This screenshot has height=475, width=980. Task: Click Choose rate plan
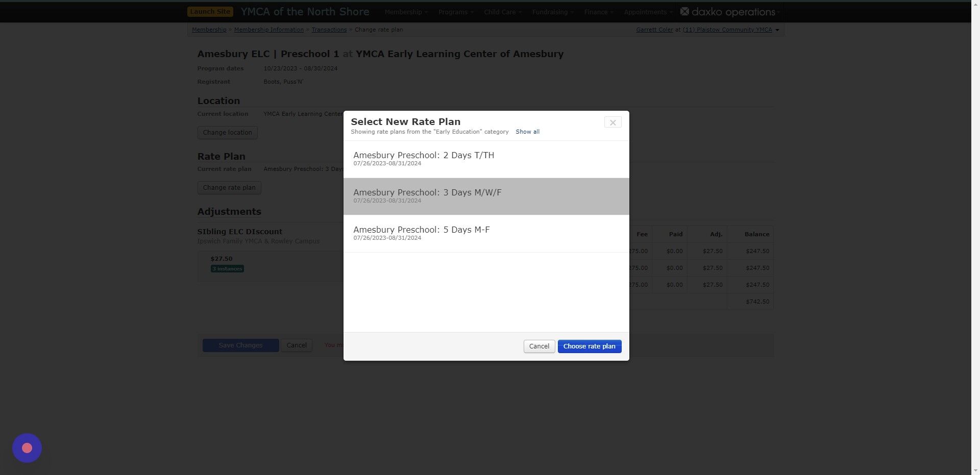coord(589,346)
